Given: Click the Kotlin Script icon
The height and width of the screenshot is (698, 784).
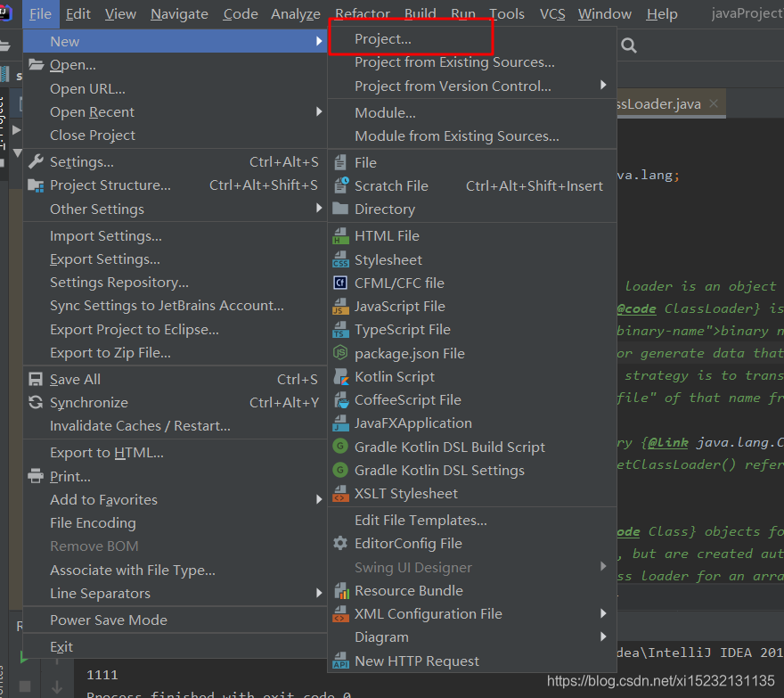Looking at the screenshot, I should [x=341, y=376].
